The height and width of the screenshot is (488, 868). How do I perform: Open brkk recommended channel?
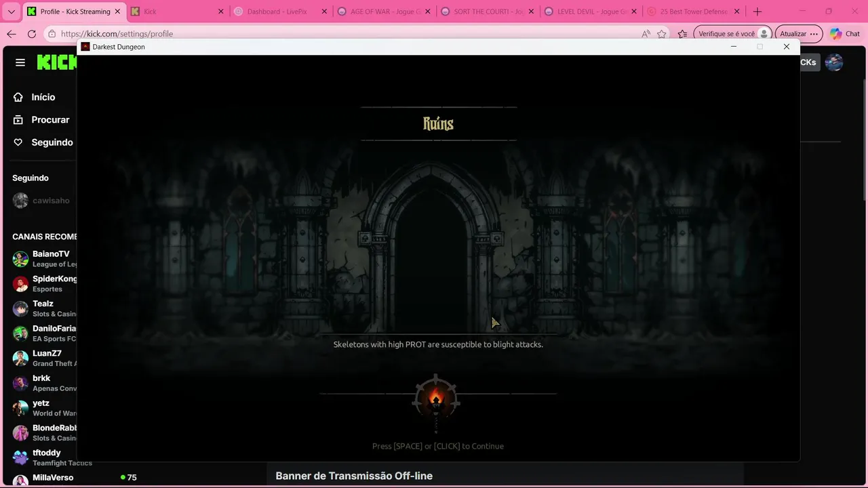click(x=43, y=383)
